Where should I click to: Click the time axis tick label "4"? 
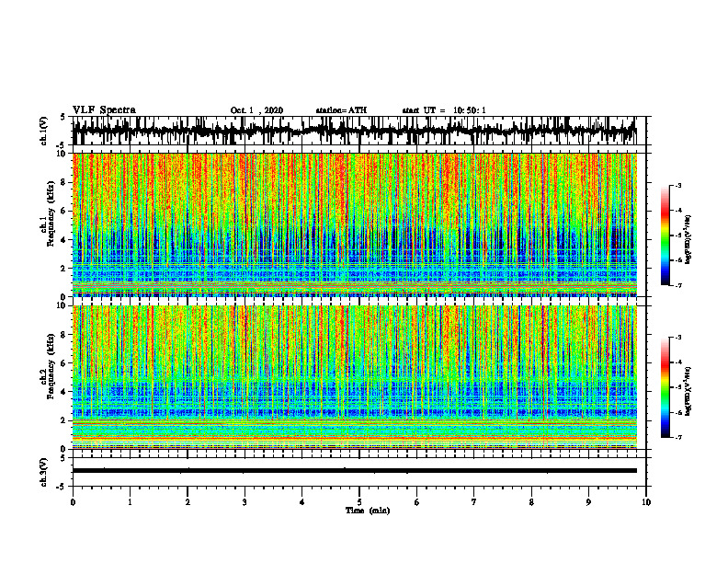302,502
